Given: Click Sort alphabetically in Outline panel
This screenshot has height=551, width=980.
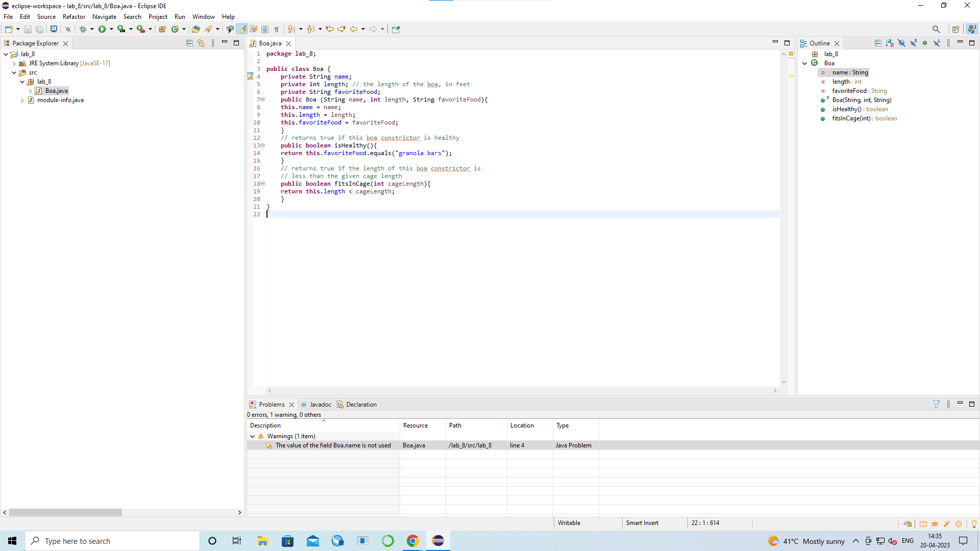Looking at the screenshot, I should (890, 43).
